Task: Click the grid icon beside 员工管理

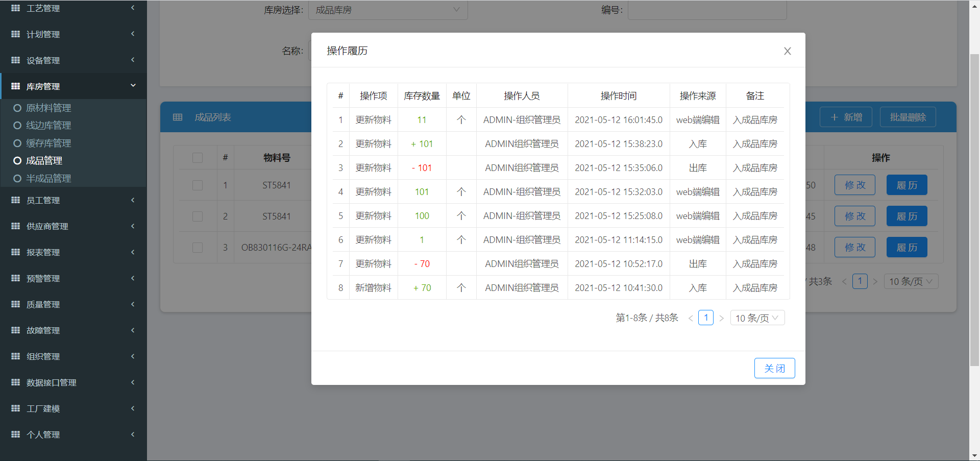Action: pos(15,200)
